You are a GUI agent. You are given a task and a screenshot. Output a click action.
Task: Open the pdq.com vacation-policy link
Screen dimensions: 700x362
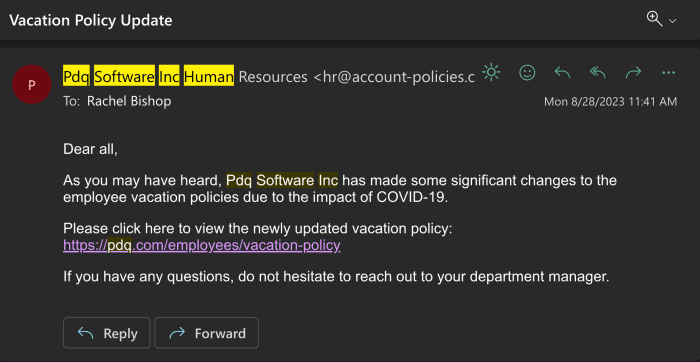202,245
